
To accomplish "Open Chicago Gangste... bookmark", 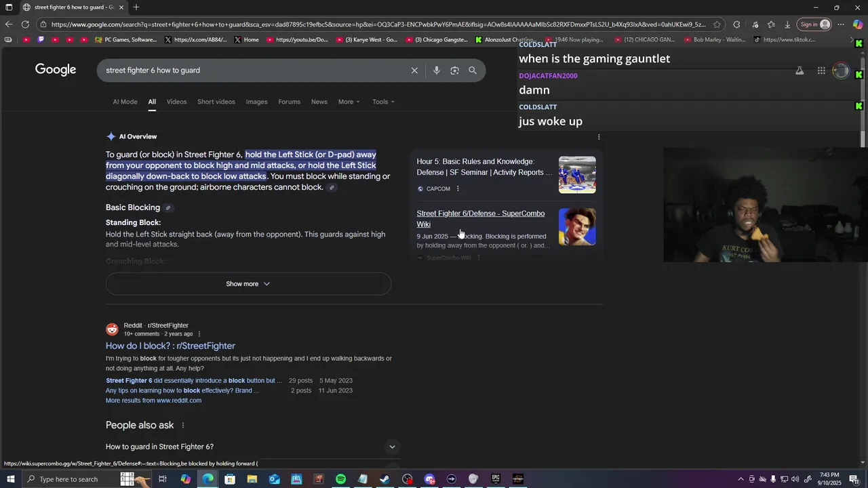I will coord(437,40).
